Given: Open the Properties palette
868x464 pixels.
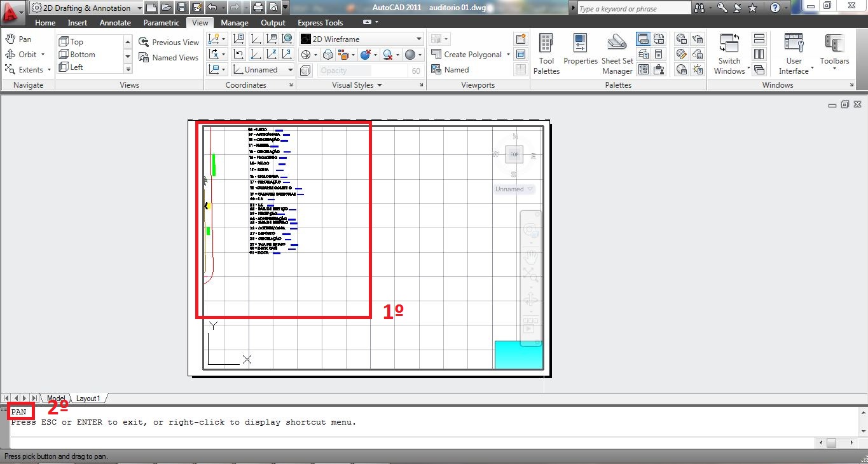Looking at the screenshot, I should click(581, 50).
